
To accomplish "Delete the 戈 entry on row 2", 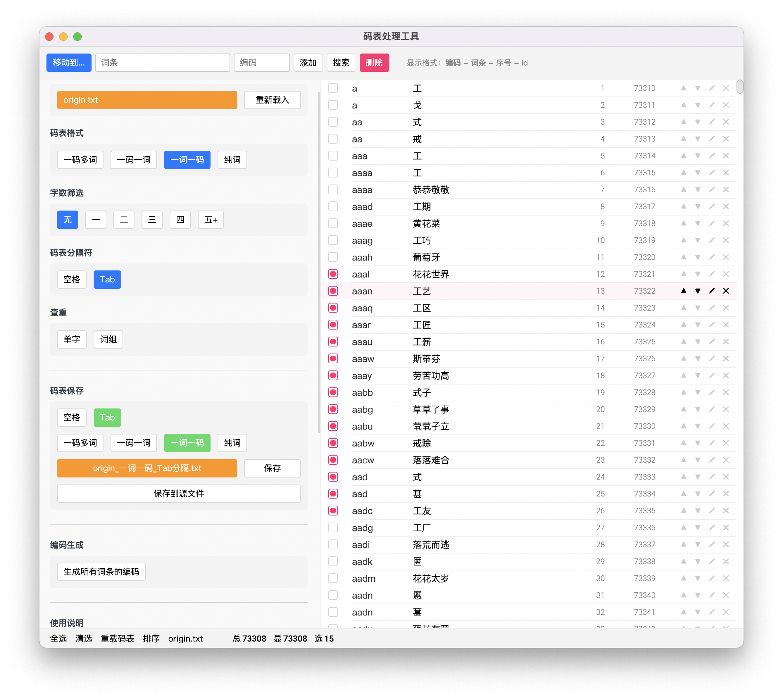I will [x=726, y=105].
